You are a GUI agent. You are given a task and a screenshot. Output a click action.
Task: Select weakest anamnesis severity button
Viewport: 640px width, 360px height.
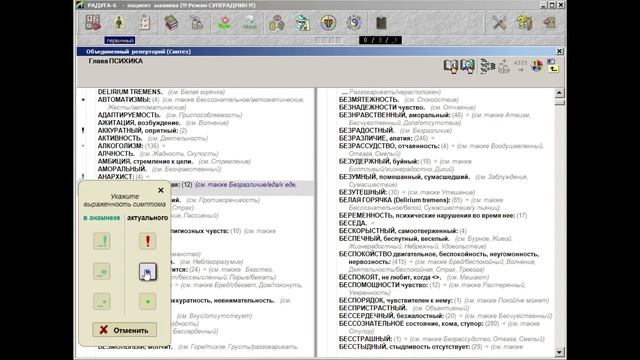tap(102, 302)
